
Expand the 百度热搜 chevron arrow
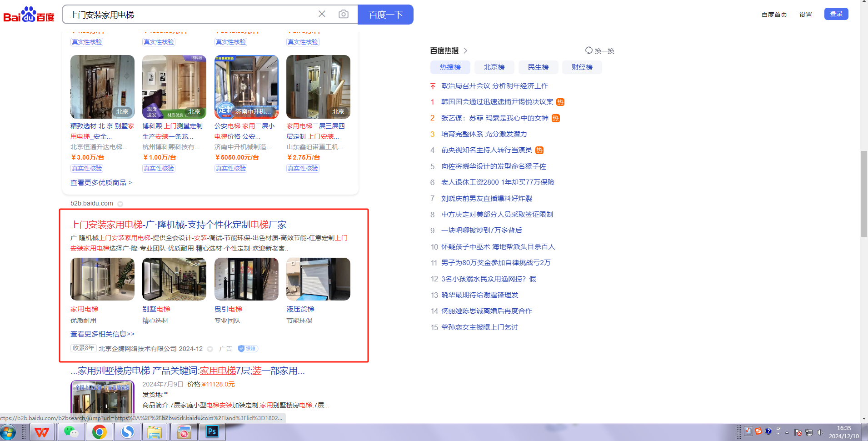click(x=465, y=51)
